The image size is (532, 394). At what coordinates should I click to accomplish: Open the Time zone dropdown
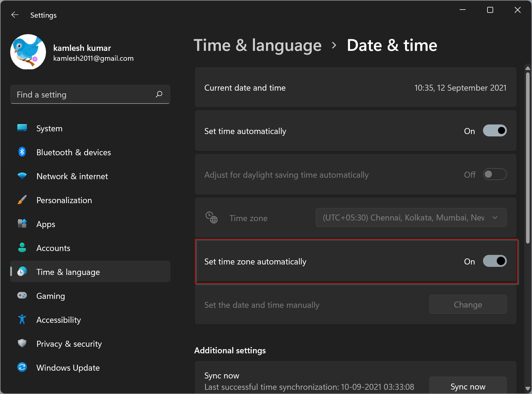pos(411,217)
